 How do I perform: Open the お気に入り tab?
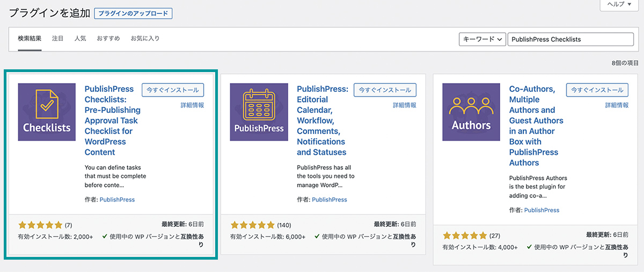click(x=145, y=39)
